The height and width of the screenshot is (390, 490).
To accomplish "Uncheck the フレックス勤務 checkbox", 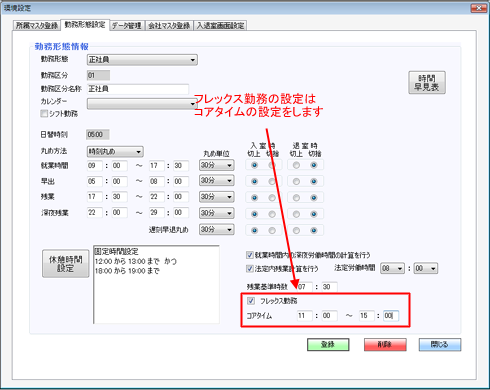I will click(x=251, y=301).
